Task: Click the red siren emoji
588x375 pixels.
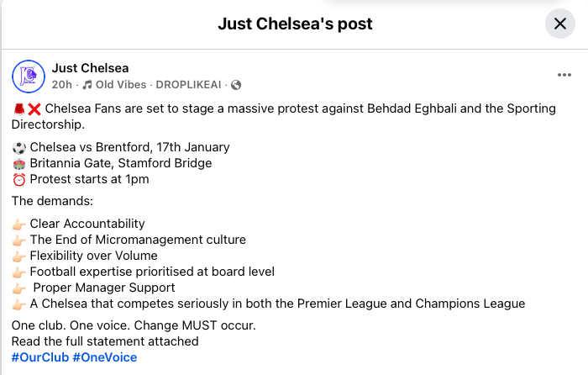Action: pos(18,109)
